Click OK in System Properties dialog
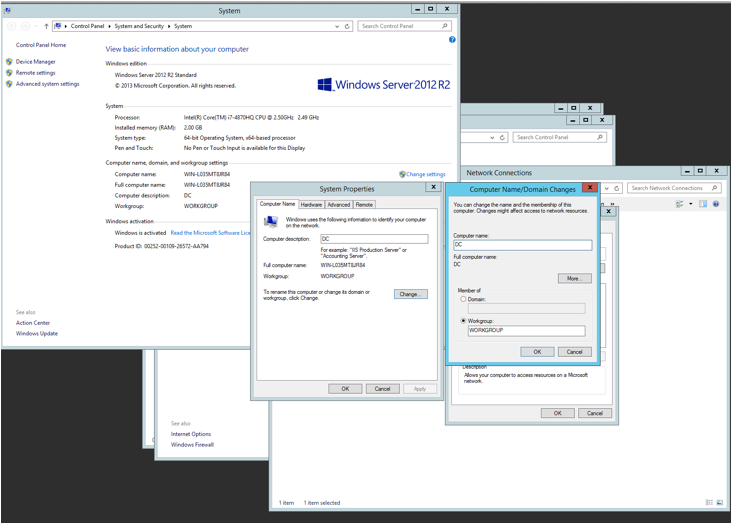 coord(345,389)
